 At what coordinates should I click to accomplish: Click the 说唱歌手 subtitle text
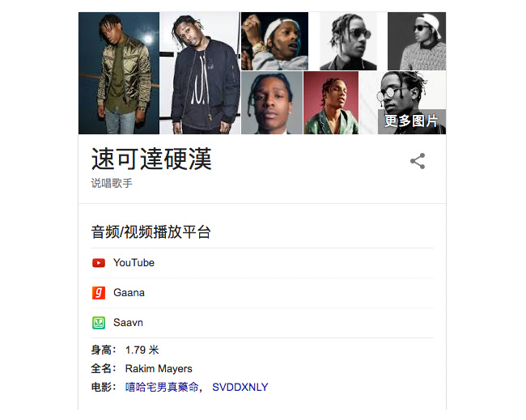[112, 183]
